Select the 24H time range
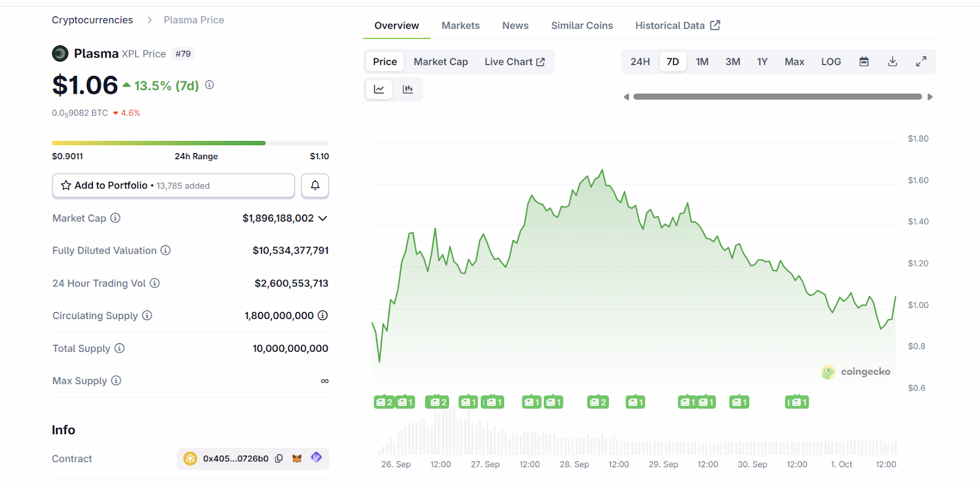The width and height of the screenshot is (980, 485). (640, 62)
